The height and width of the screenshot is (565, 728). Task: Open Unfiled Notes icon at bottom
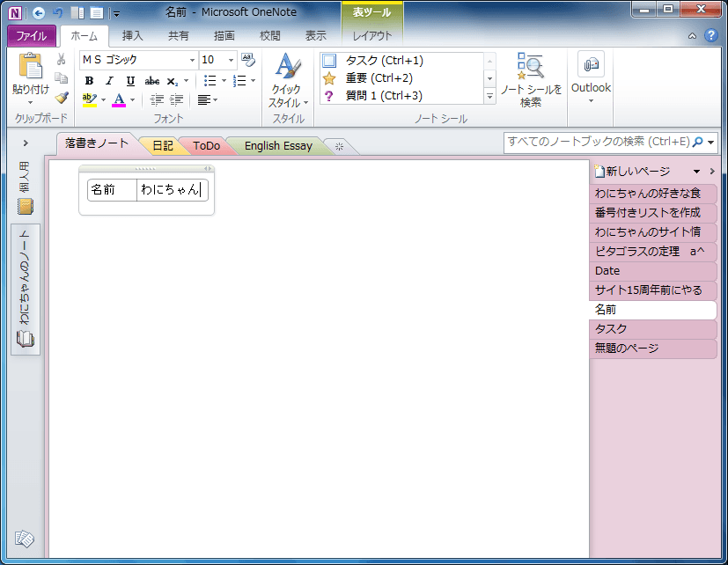click(x=25, y=539)
